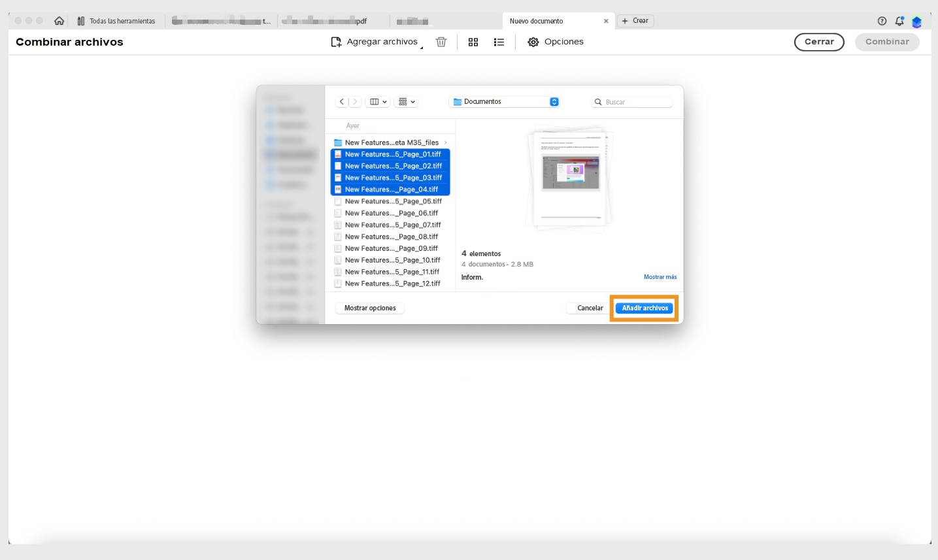Click the Mostrar más link
The height and width of the screenshot is (560, 938).
point(660,277)
